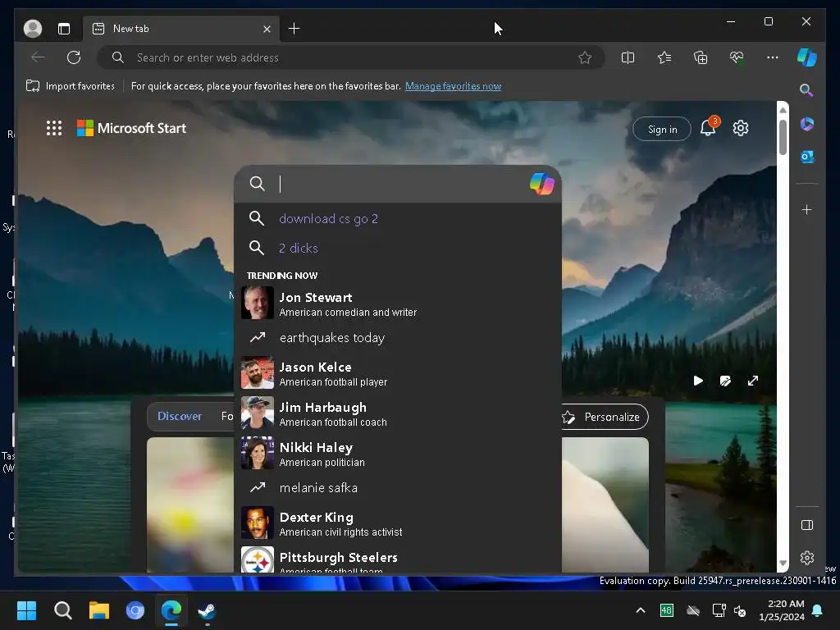Click the page scrollbar up arrow
This screenshot has width=840, height=630.
(783, 110)
